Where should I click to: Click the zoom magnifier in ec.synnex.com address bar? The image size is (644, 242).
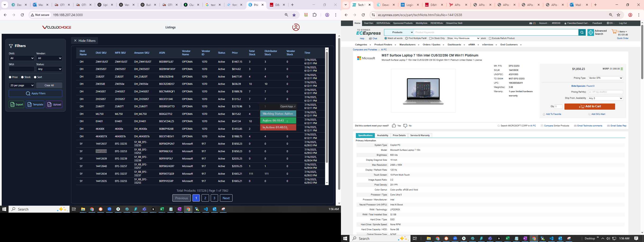click(x=611, y=15)
